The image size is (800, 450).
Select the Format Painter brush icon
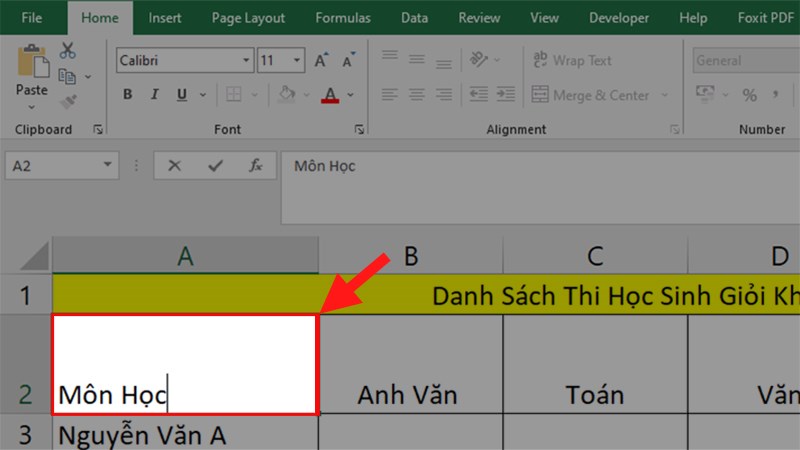coord(68,101)
